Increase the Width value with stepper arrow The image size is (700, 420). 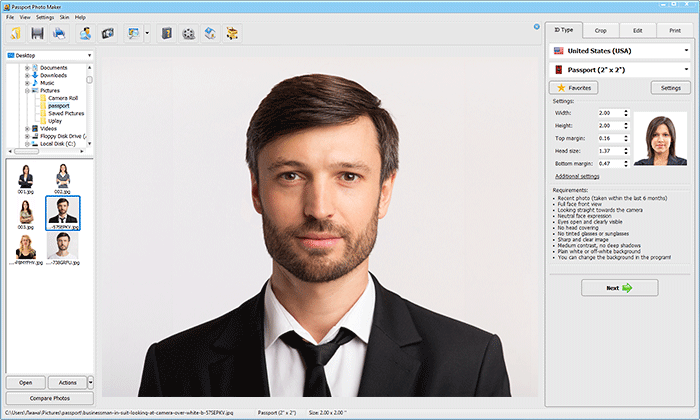(626, 110)
